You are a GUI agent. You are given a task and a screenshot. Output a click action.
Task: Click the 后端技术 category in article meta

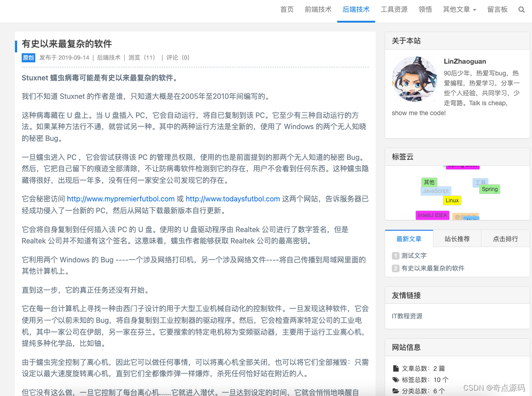pyautogui.click(x=108, y=58)
